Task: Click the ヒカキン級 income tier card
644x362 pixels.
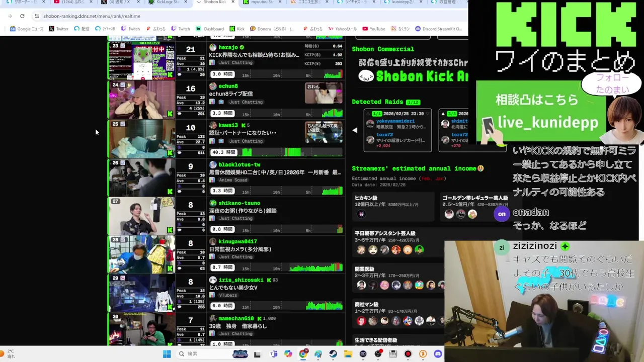Action: pyautogui.click(x=392, y=207)
